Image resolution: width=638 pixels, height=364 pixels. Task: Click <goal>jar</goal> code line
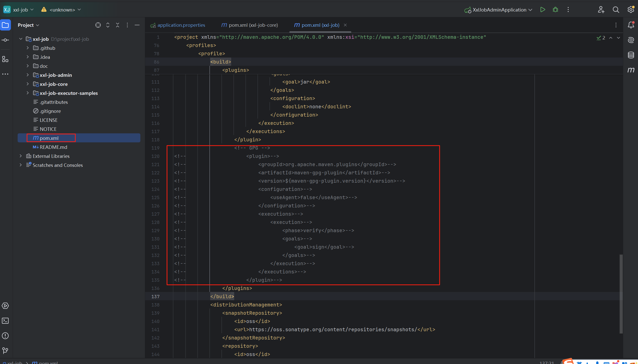306,82
